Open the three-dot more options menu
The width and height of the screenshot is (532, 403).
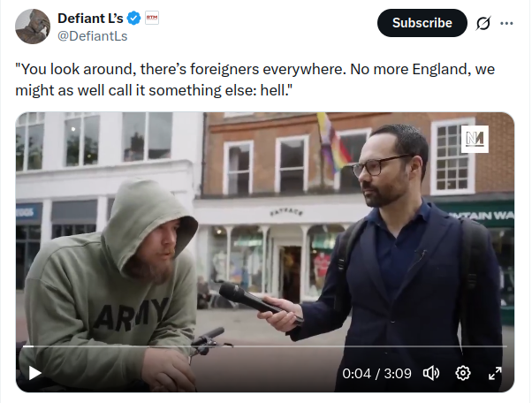coord(506,23)
